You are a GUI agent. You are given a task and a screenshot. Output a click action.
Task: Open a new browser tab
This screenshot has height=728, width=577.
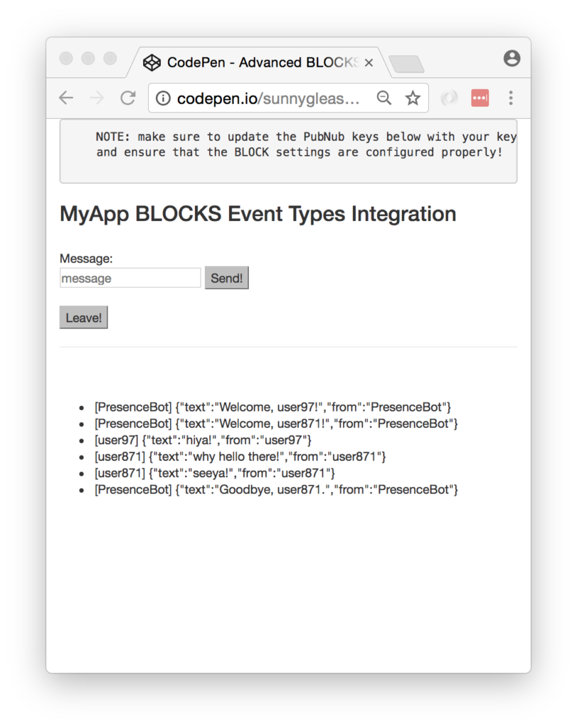[x=407, y=65]
